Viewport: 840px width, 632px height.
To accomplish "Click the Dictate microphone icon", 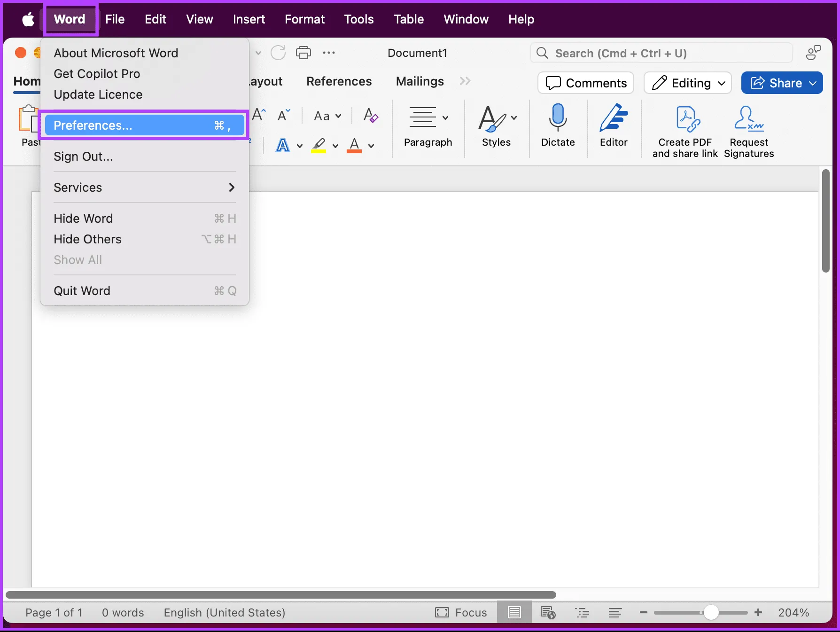I will pyautogui.click(x=558, y=117).
